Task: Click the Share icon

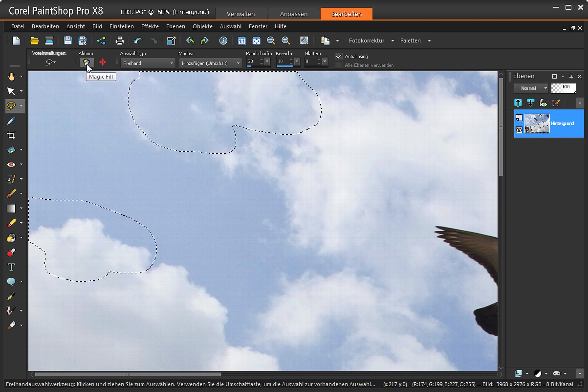Action: (101, 41)
